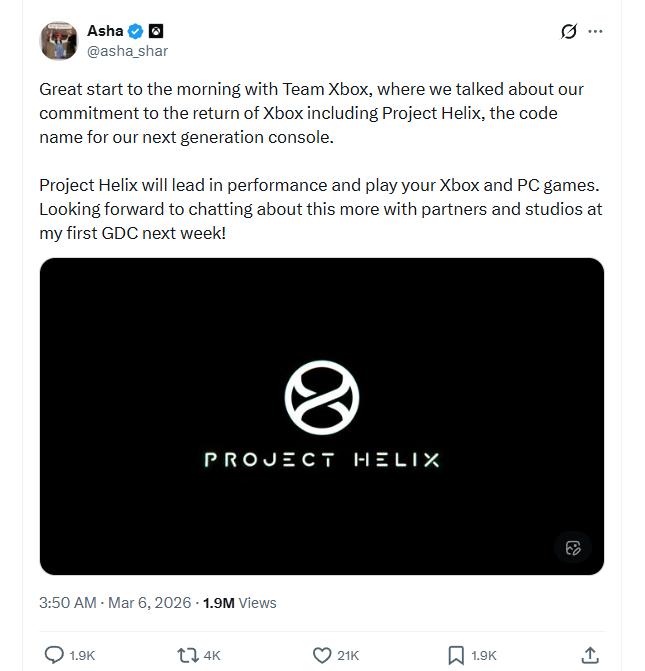This screenshot has width=645, height=671.
Task: Share the post via upload arrow icon
Action: tap(590, 655)
